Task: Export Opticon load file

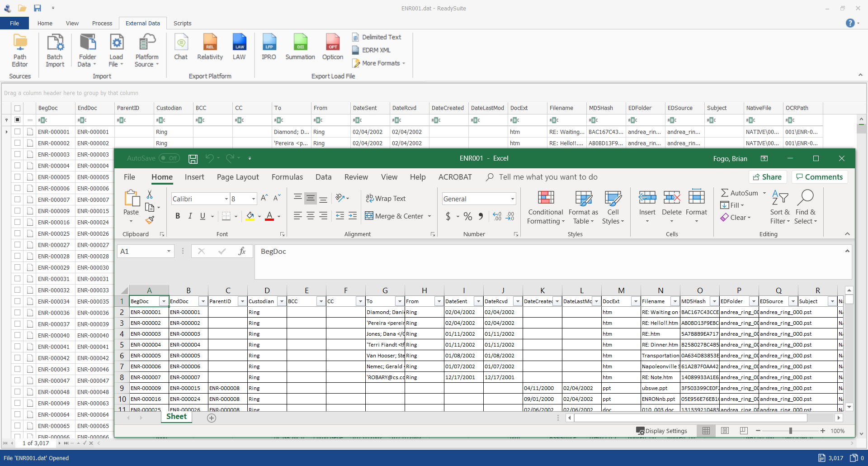Action: pos(333,47)
